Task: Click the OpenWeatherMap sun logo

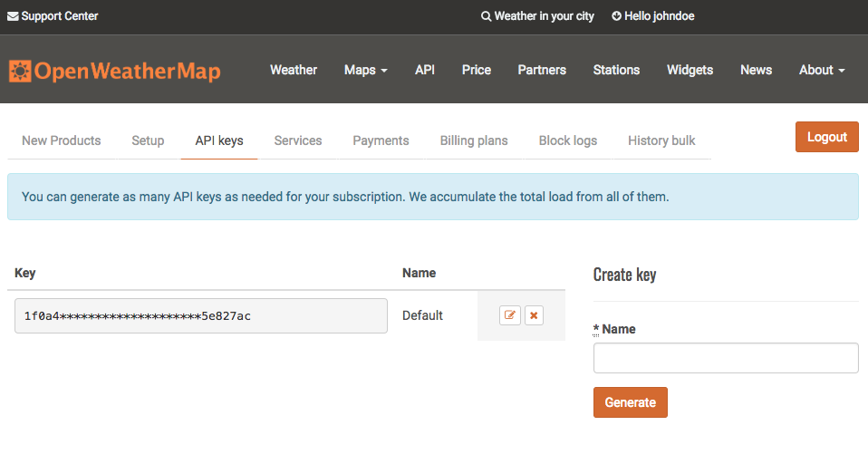Action: [21, 71]
